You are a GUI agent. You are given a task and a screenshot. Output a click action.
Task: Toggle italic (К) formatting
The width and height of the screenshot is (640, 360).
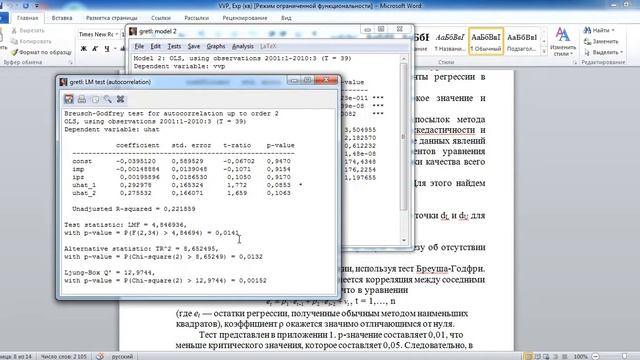(95, 49)
